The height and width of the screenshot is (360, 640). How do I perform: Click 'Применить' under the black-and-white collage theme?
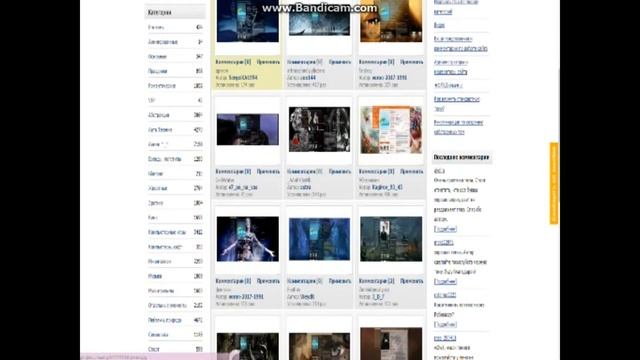point(340,172)
